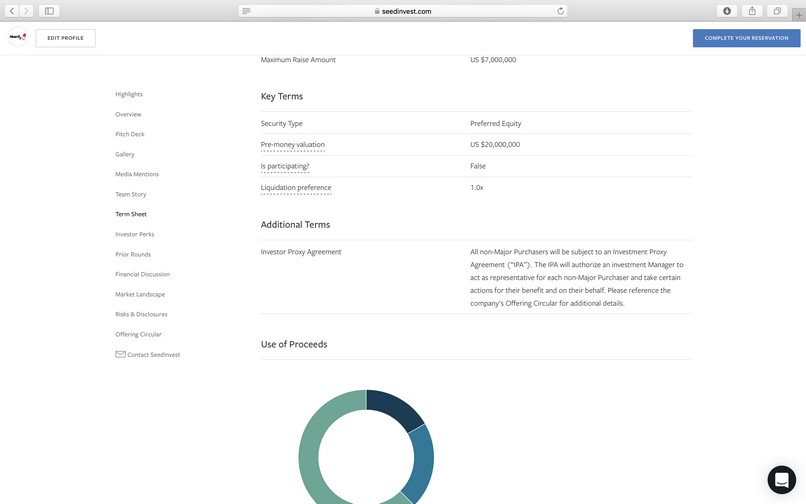Image resolution: width=806 pixels, height=504 pixels.
Task: Click the reader view icon in address bar
Action: coord(246,11)
